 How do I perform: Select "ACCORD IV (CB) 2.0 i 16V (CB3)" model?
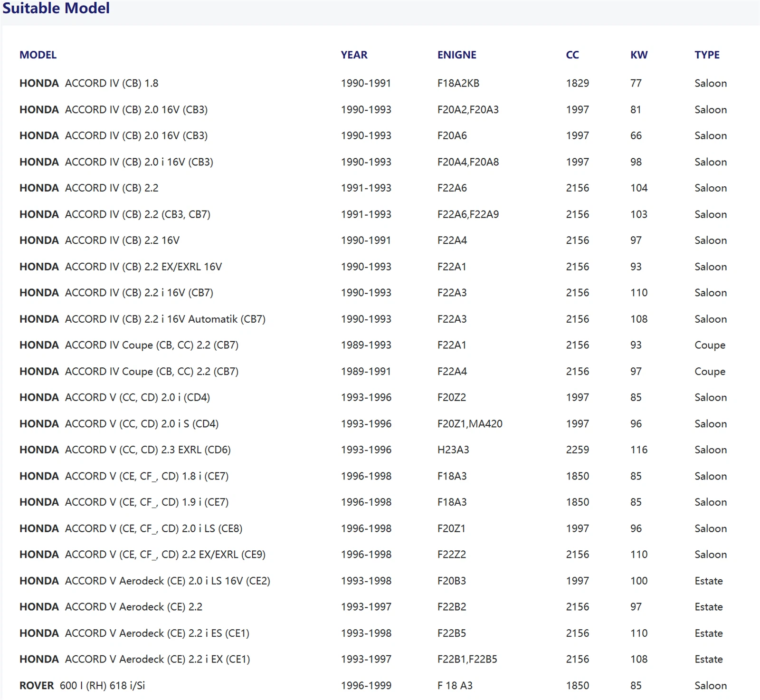139,162
